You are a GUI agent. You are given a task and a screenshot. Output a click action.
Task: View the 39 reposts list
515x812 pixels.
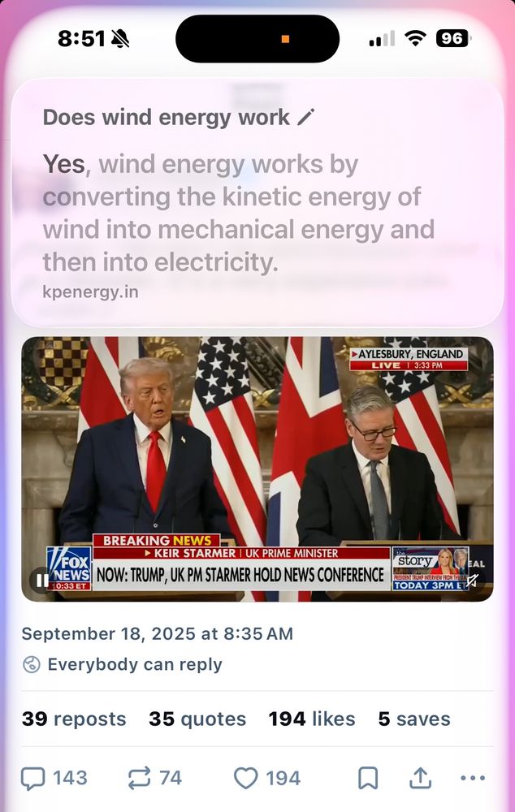pos(74,719)
